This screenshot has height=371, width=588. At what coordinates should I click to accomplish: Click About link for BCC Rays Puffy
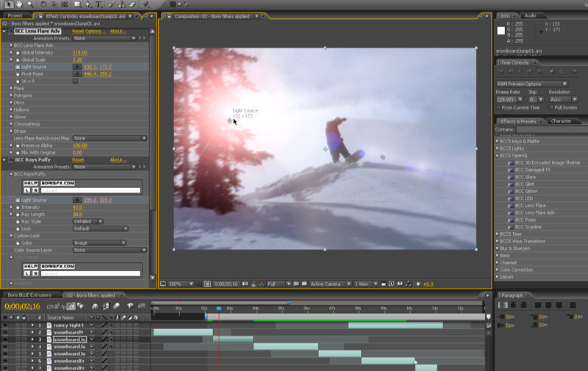(x=118, y=159)
